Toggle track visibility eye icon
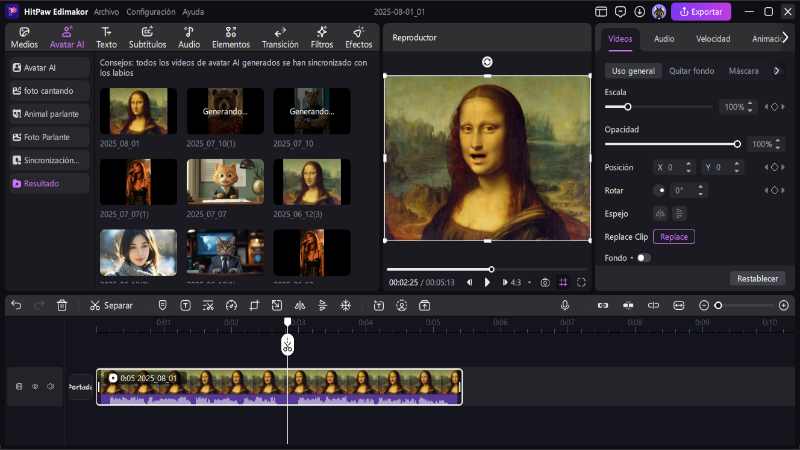The height and width of the screenshot is (450, 800). pos(35,386)
